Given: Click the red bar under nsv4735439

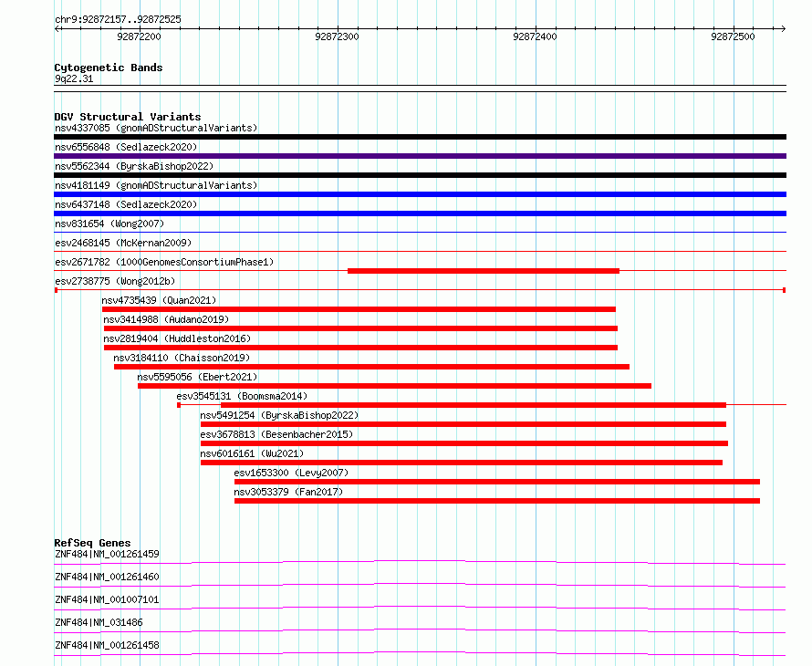Looking at the screenshot, I should coord(359,309).
